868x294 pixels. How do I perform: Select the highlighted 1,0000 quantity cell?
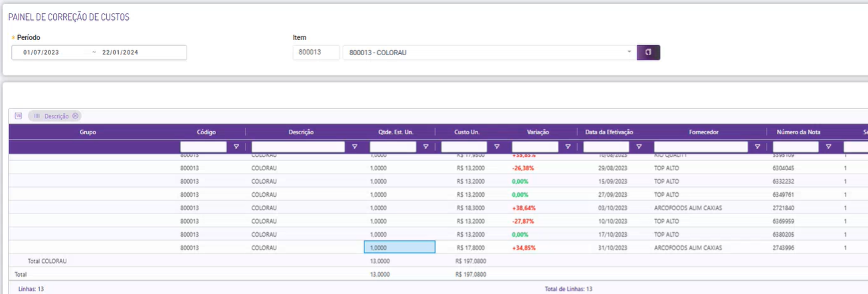pyautogui.click(x=399, y=247)
